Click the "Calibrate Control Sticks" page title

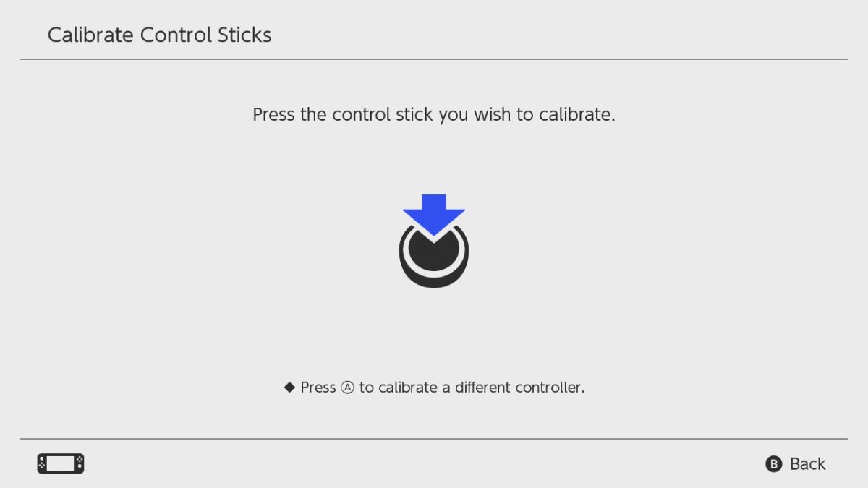tap(159, 35)
